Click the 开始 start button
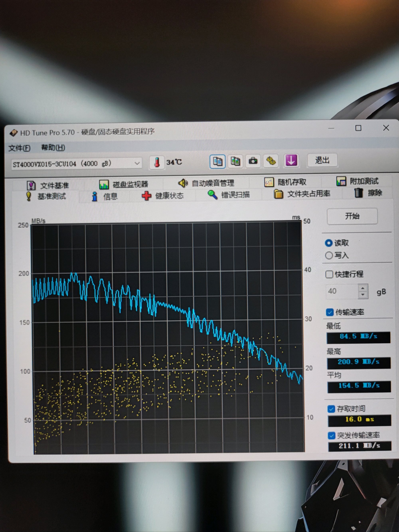This screenshot has height=532, width=399. [352, 216]
